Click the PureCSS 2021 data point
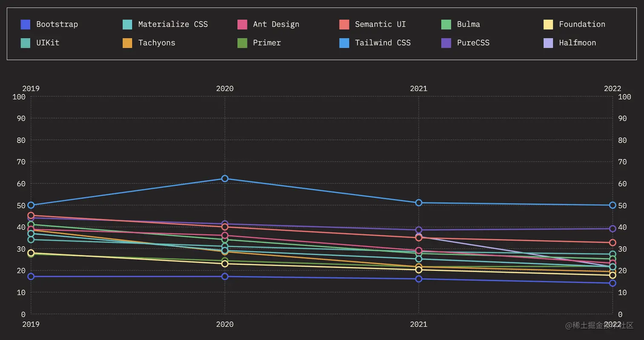Viewport: 644px width, 340px height. coord(419,230)
